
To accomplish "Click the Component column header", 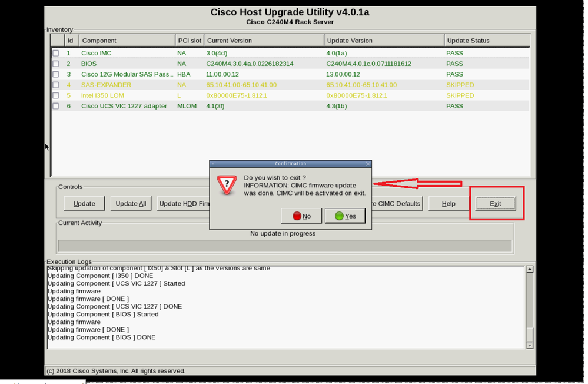I will pyautogui.click(x=127, y=41).
